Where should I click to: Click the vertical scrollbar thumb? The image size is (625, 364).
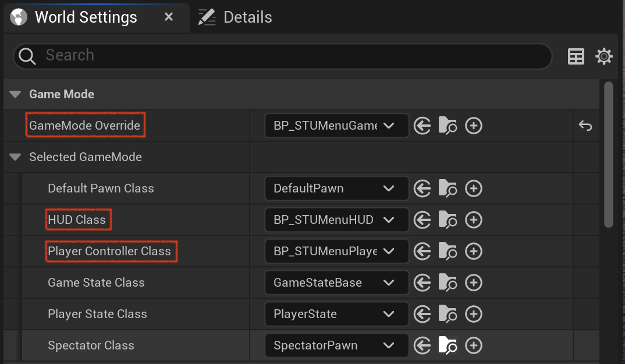608,155
